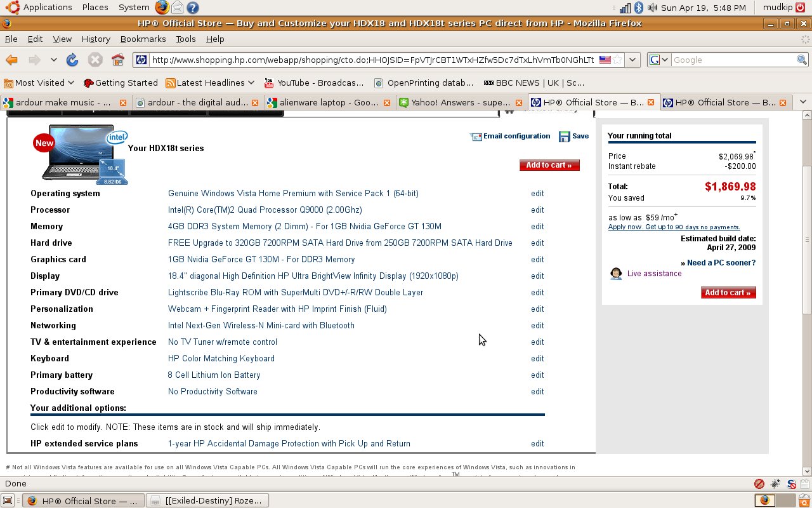Open the Bookmarks menu

pyautogui.click(x=143, y=39)
